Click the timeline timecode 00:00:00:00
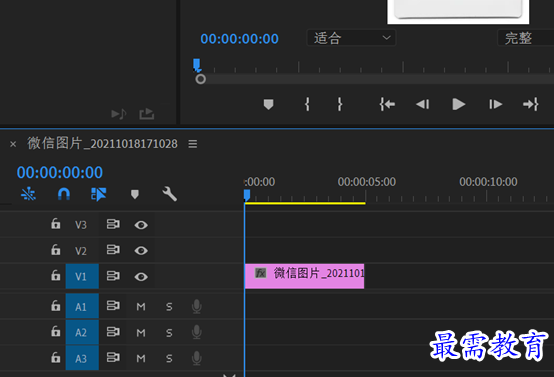The height and width of the screenshot is (377, 554). [60, 172]
